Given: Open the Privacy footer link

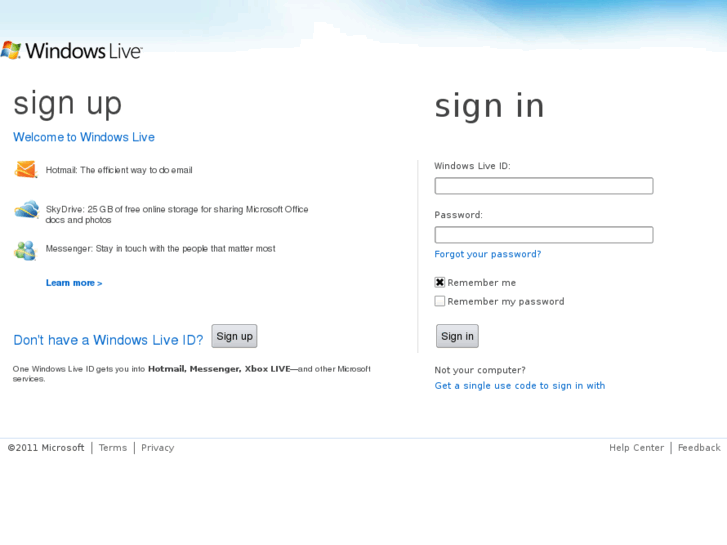Looking at the screenshot, I should [158, 448].
